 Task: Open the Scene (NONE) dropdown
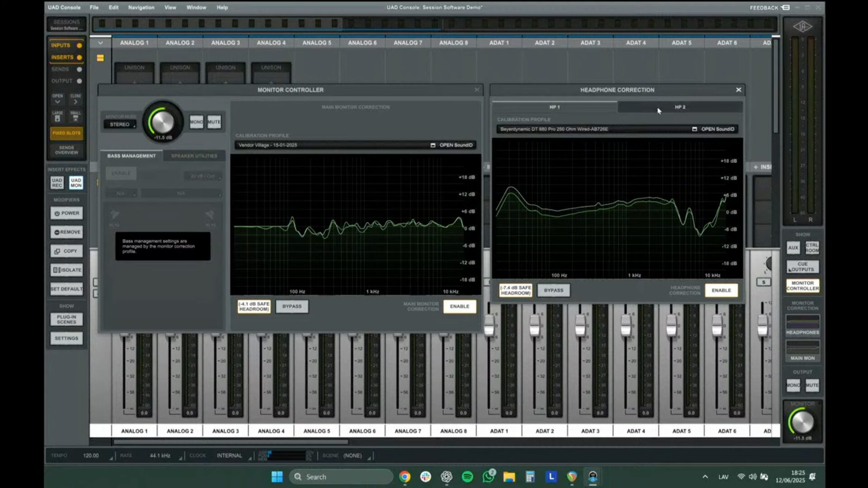(356, 455)
